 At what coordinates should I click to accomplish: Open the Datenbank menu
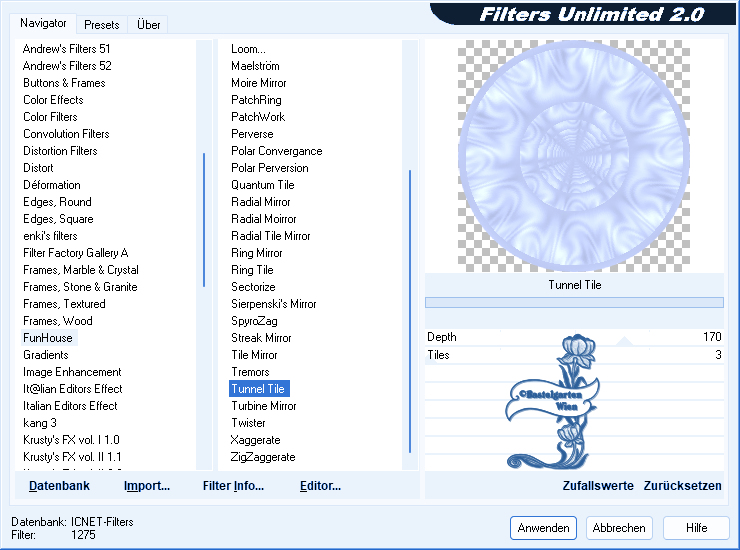pos(59,486)
